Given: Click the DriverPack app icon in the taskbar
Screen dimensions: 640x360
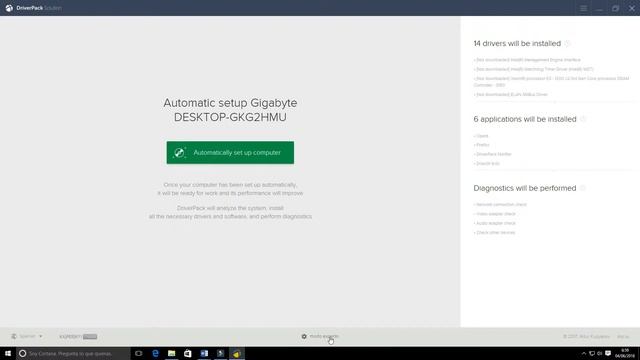Looking at the screenshot, I should click(237, 353).
